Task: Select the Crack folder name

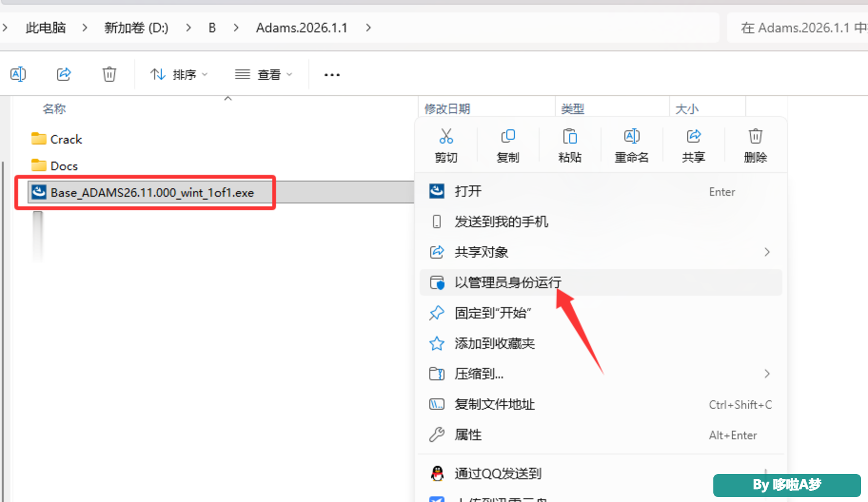Action: click(x=66, y=139)
